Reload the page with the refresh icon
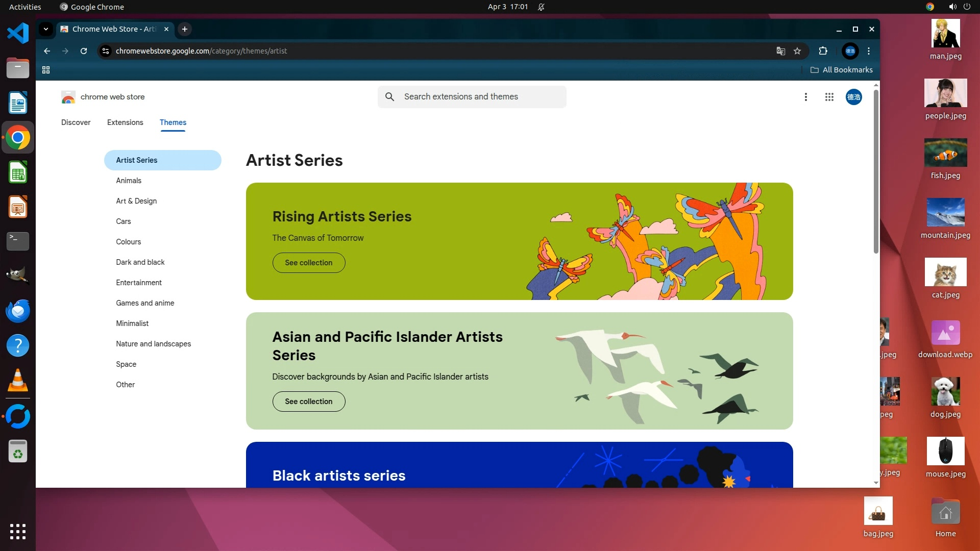Viewport: 980px width, 551px height. point(84,51)
